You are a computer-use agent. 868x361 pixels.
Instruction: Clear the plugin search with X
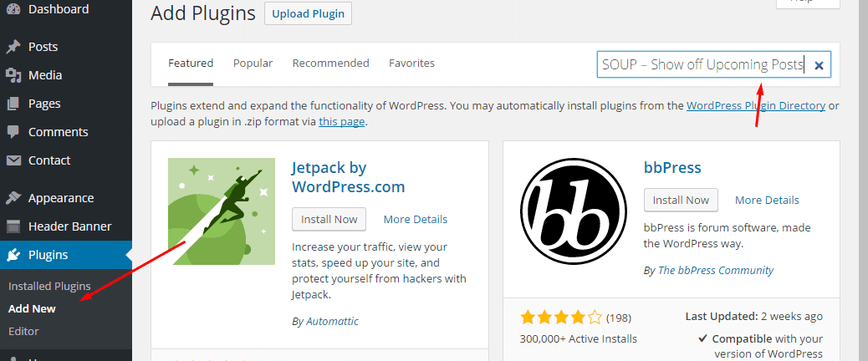click(819, 65)
